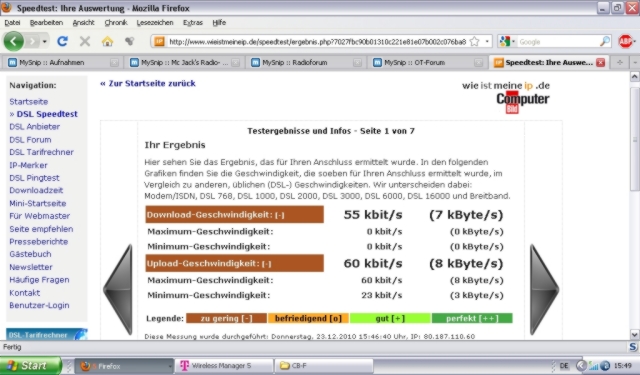
Task: Open the Windows Start menu
Action: 31,366
